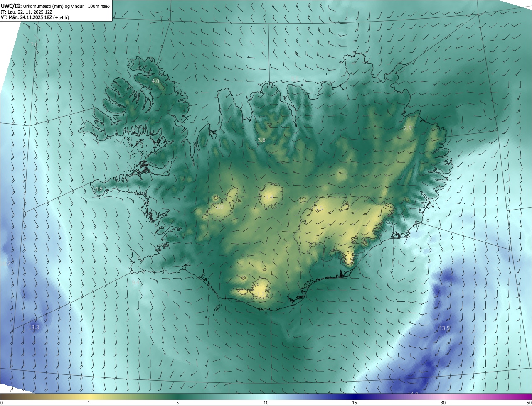Click the colorbar tick label "0"
Screen dimensions: 532x406
point(2,403)
